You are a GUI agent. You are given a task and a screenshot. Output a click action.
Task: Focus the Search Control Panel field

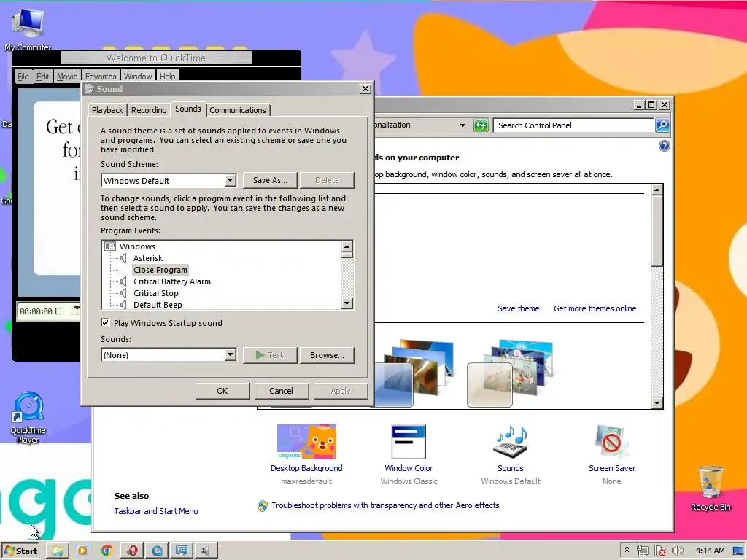573,125
